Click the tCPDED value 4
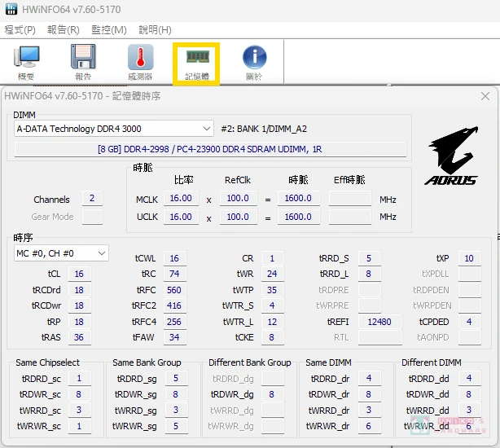The image size is (500, 448). tap(469, 322)
